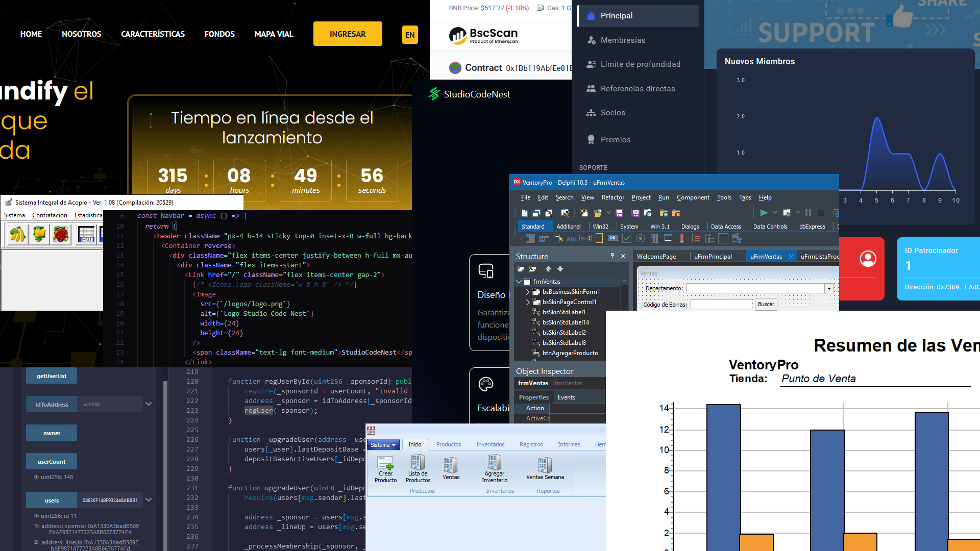Click the Ventas Semana ribbon icon
Image resolution: width=980 pixels, height=551 pixels.
[x=545, y=469]
